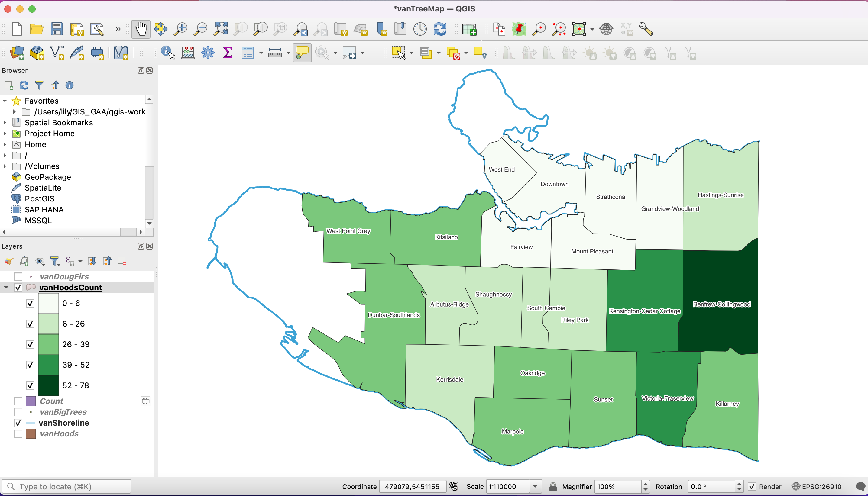
Task: Click the Temporal Controller clock icon
Action: tap(420, 29)
